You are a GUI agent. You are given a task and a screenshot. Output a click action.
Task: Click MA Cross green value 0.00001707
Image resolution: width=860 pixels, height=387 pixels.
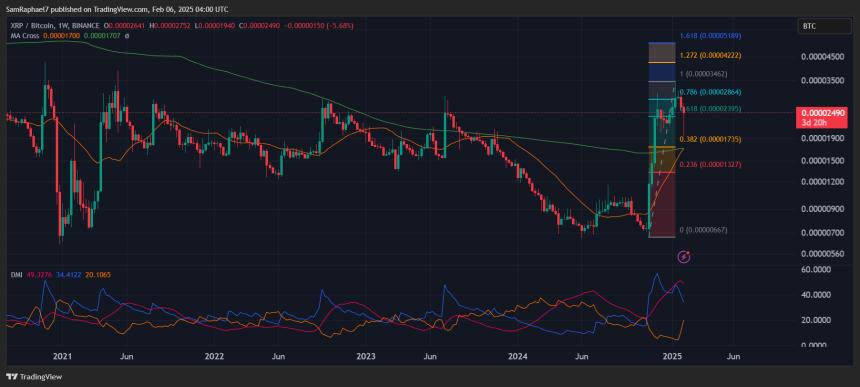coord(103,36)
